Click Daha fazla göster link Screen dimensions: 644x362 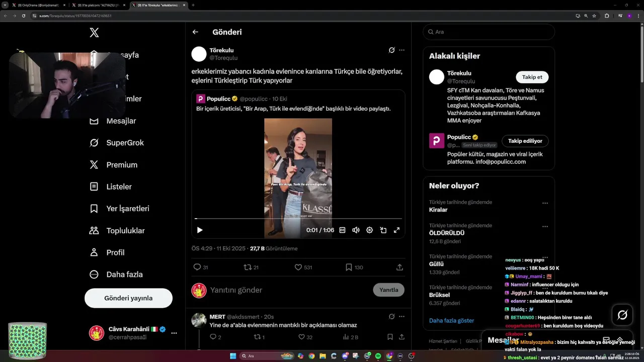tap(451, 320)
